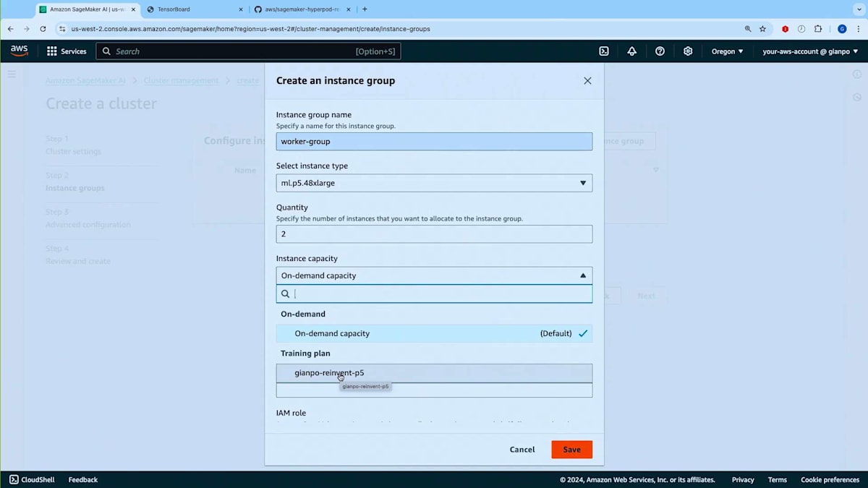Click the Quantity input field
The image size is (868, 488).
coord(434,234)
